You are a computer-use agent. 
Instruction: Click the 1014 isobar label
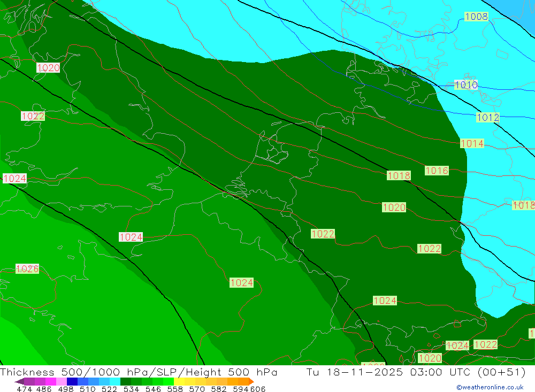tap(472, 143)
